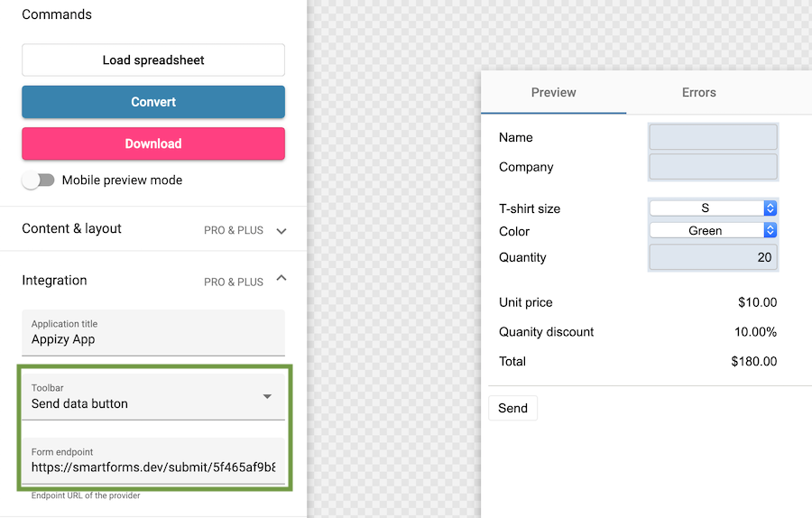Click the Send button in preview

[x=512, y=408]
